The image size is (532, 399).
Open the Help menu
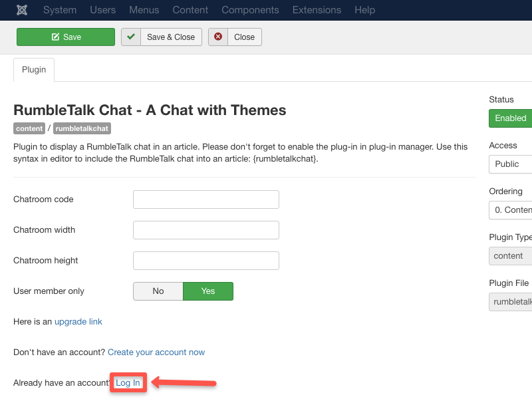(364, 10)
